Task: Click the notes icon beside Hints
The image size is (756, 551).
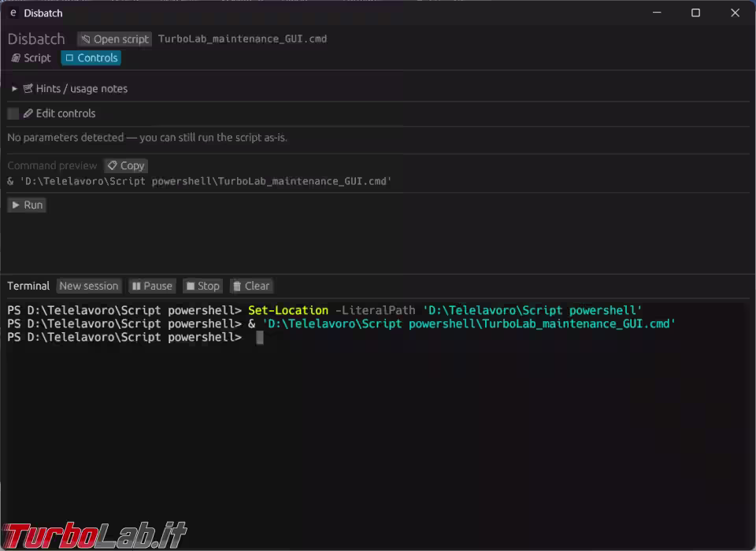Action: click(28, 89)
